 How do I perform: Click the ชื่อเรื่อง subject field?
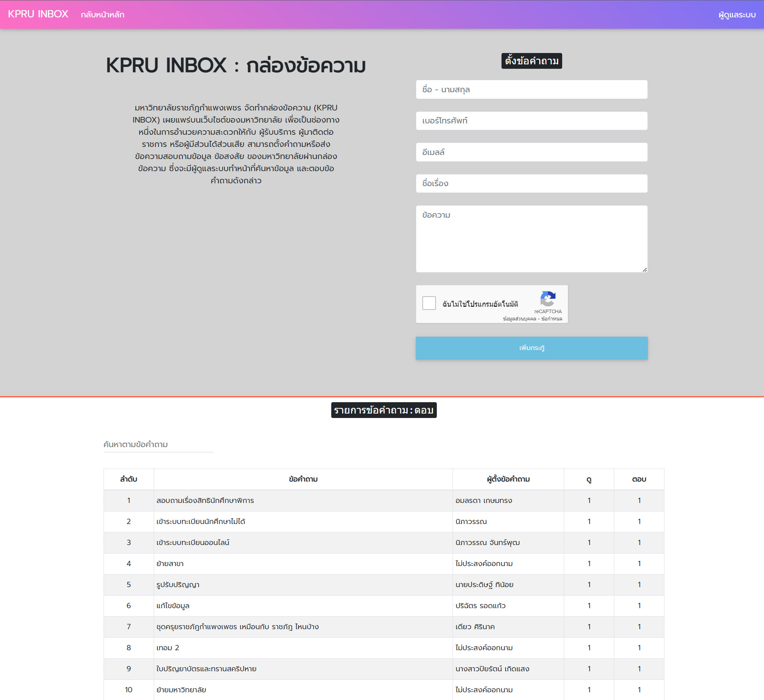coord(531,183)
